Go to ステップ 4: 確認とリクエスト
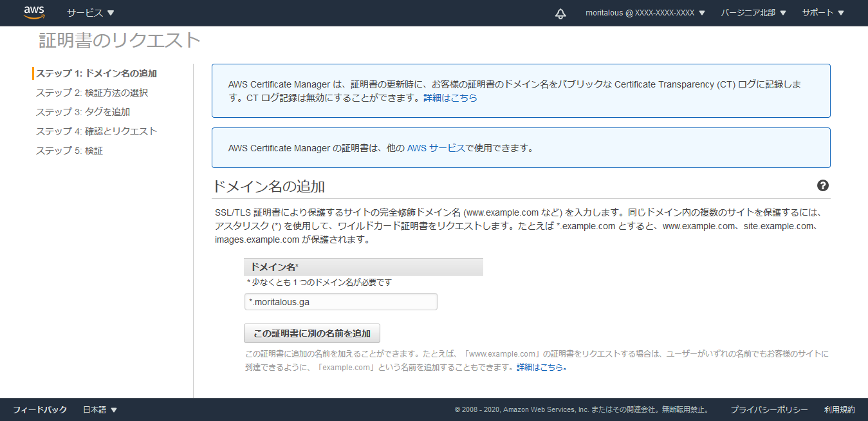 click(x=97, y=131)
